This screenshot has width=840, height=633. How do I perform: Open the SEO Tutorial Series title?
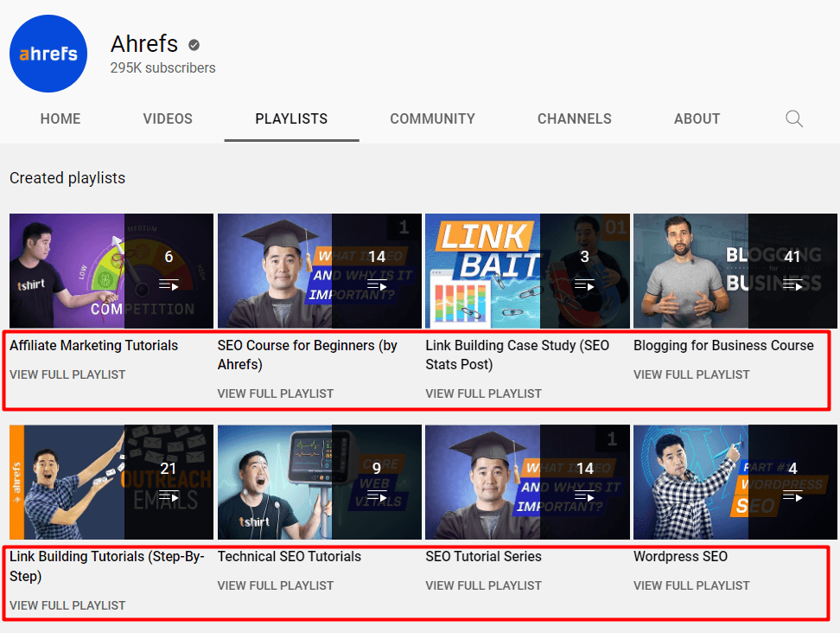tap(483, 557)
